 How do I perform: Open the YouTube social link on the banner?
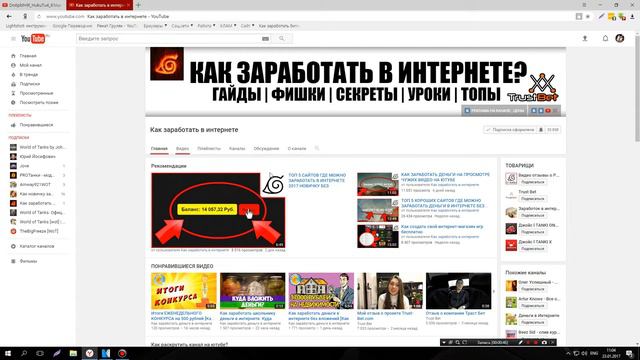point(548,111)
